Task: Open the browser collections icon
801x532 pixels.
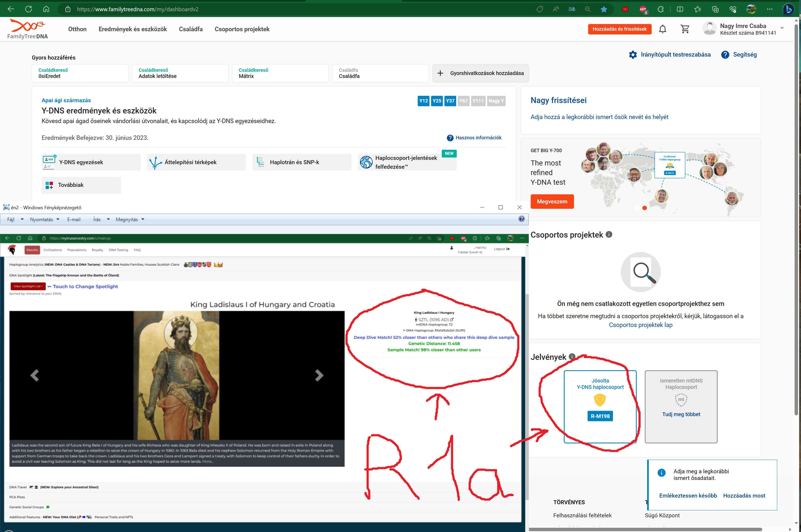Action: click(715, 9)
